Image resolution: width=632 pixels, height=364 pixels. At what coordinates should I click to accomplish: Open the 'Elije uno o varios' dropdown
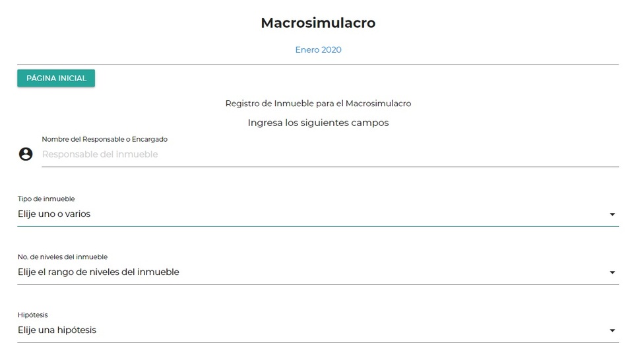pyautogui.click(x=264, y=214)
